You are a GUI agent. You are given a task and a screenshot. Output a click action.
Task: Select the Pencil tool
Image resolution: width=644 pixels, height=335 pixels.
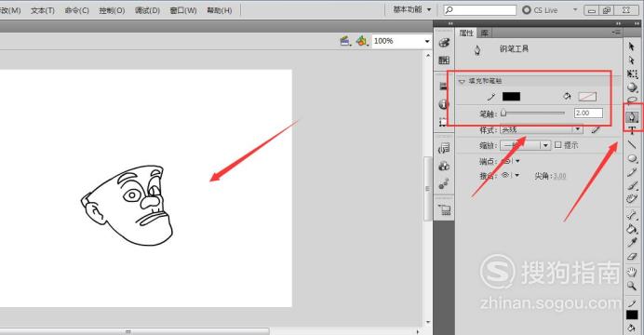[x=632, y=172]
